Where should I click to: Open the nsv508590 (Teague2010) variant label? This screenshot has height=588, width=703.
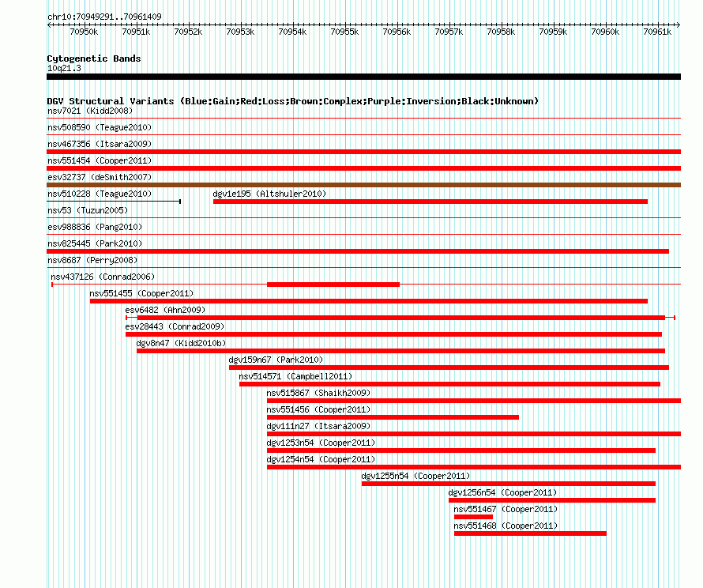click(100, 127)
